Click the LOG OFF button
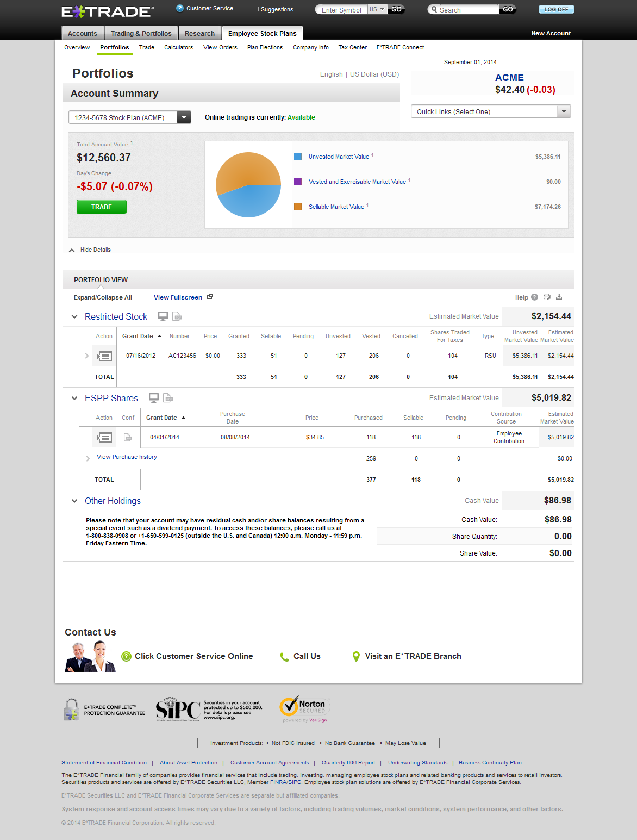Screen dimensions: 637x840 pyautogui.click(x=556, y=9)
